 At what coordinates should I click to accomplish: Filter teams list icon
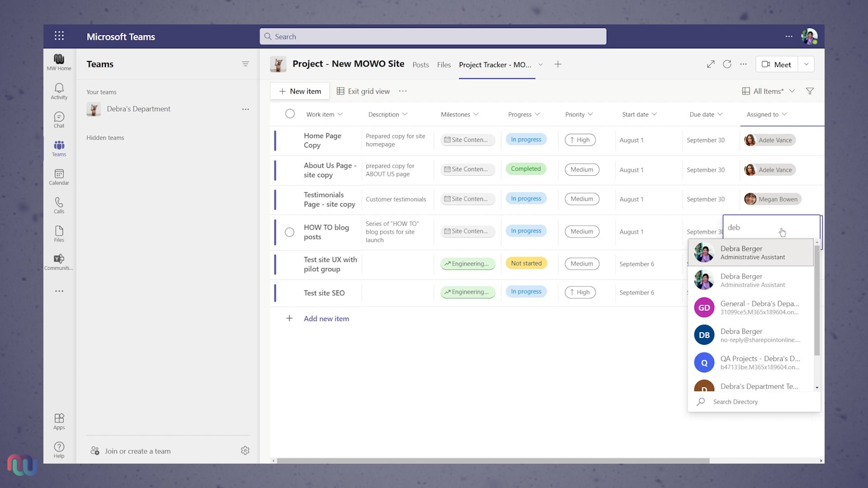245,64
